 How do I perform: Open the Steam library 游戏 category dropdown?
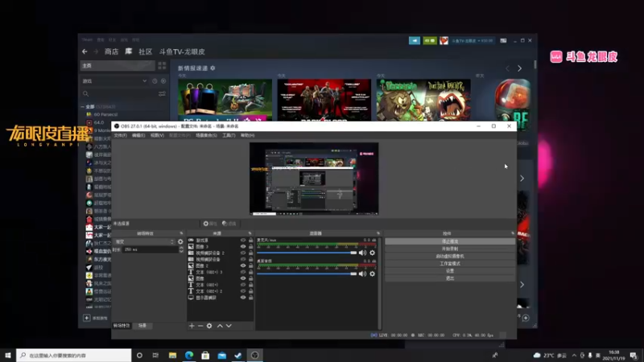point(144,81)
